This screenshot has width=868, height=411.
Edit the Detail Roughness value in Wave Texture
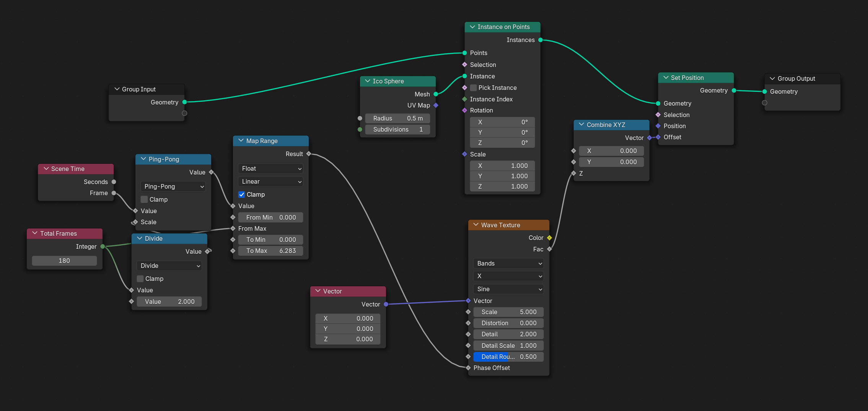pos(508,357)
